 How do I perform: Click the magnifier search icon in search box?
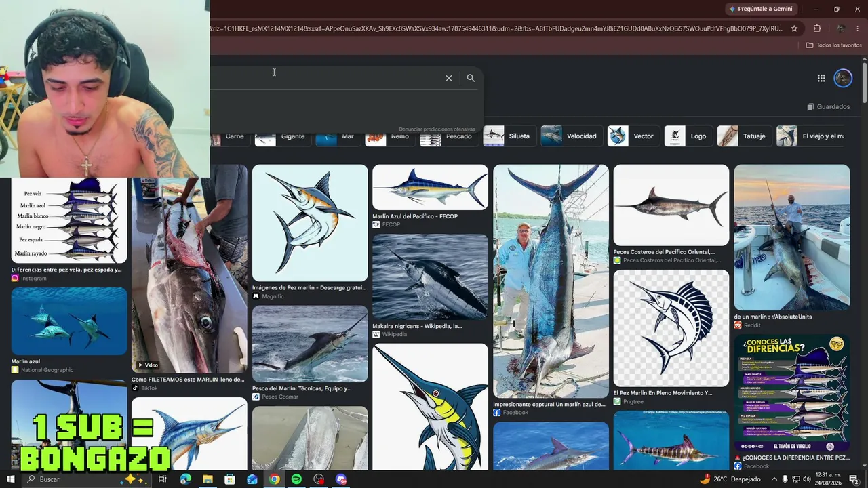[x=471, y=78]
